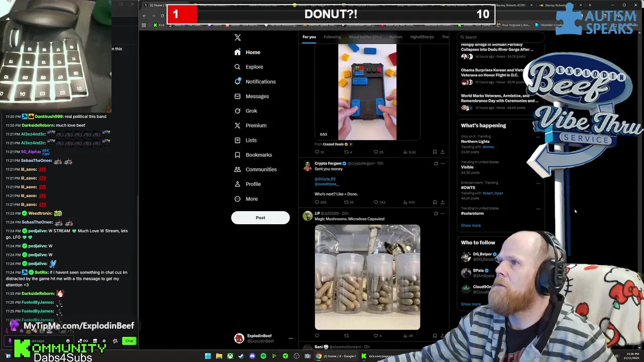Open Steam from the taskbar

pos(241,356)
